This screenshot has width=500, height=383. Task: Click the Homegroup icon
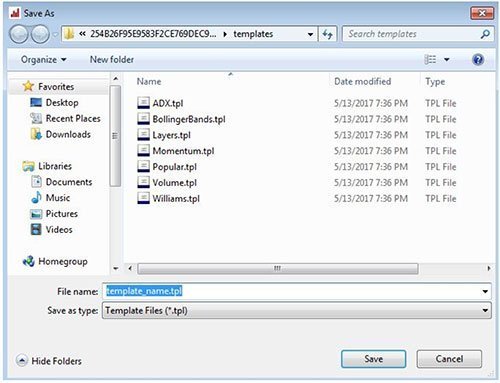click(29, 261)
